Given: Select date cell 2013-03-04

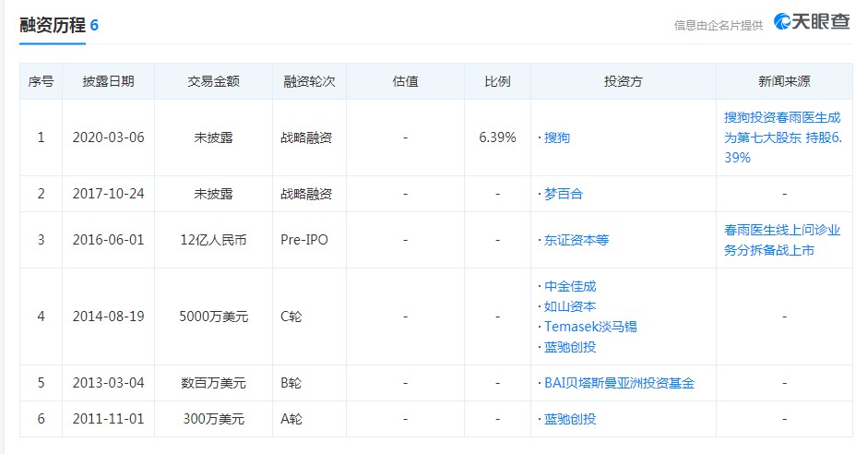Looking at the screenshot, I should (109, 383).
